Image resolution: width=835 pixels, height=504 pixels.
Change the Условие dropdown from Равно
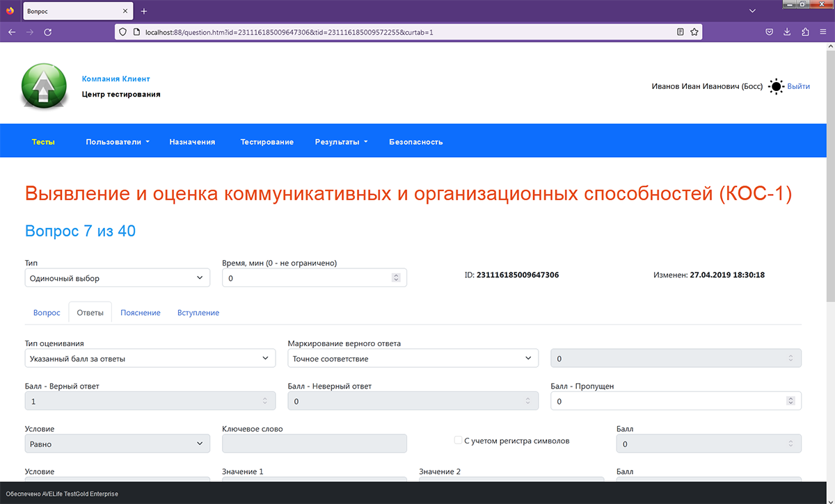click(x=117, y=443)
